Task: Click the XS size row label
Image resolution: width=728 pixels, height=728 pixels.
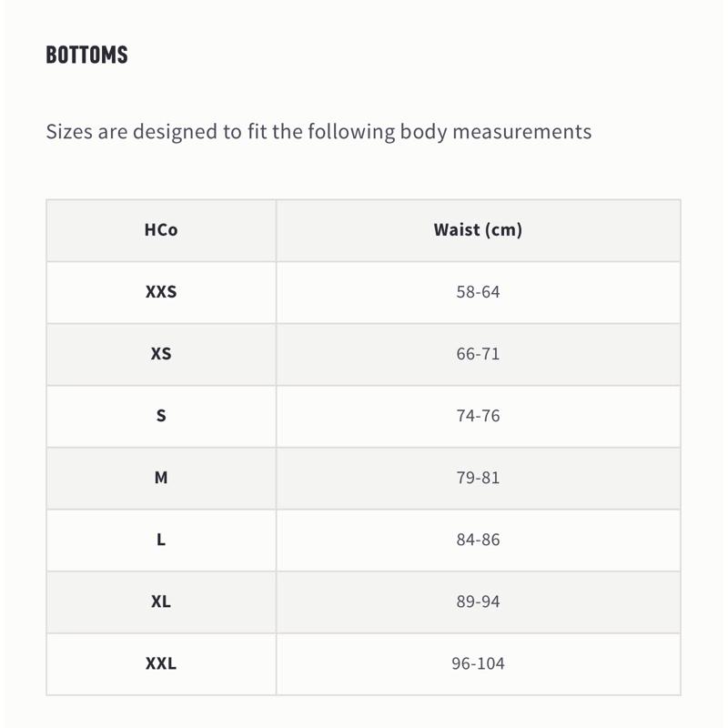Action: click(x=161, y=354)
